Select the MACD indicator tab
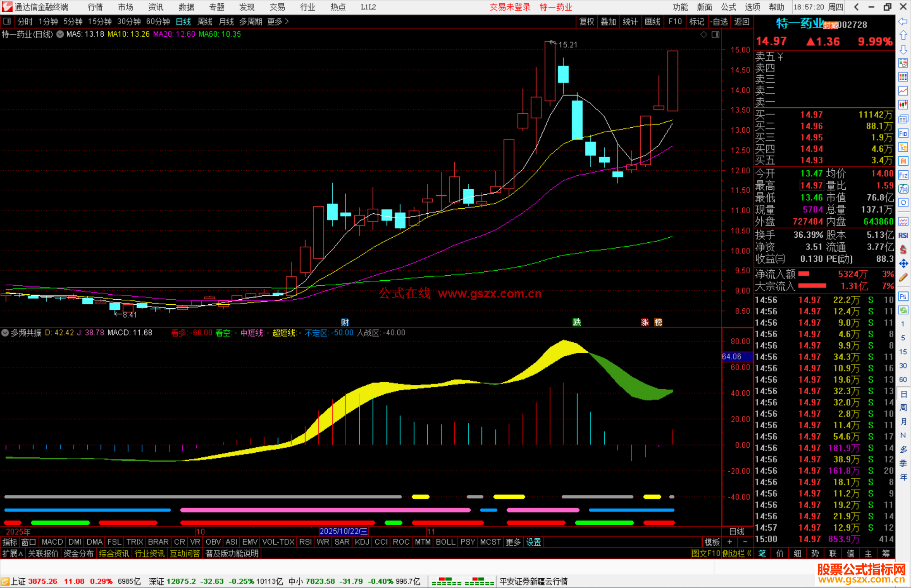 [52, 542]
